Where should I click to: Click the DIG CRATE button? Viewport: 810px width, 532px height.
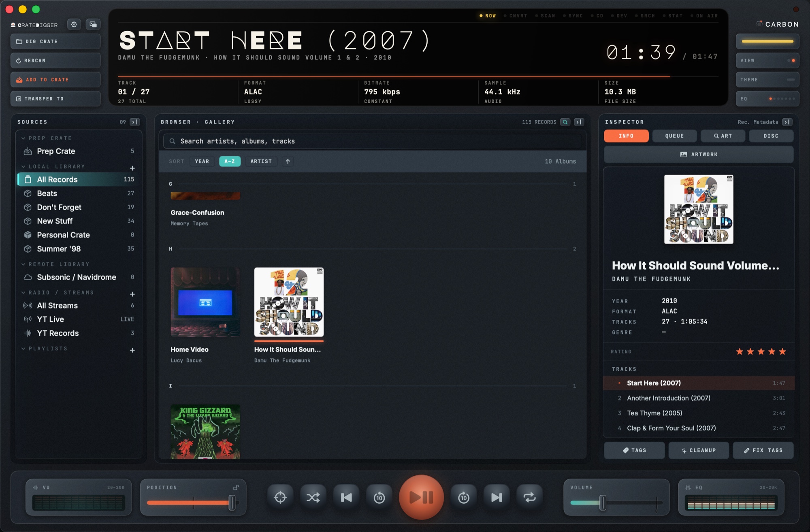[x=55, y=41]
